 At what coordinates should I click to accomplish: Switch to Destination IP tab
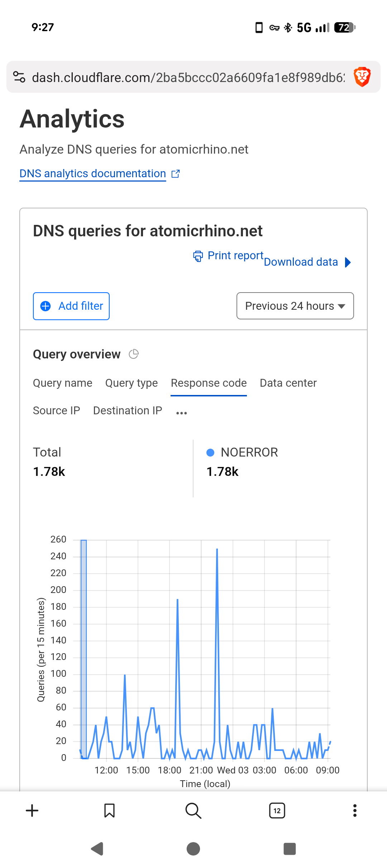click(128, 411)
